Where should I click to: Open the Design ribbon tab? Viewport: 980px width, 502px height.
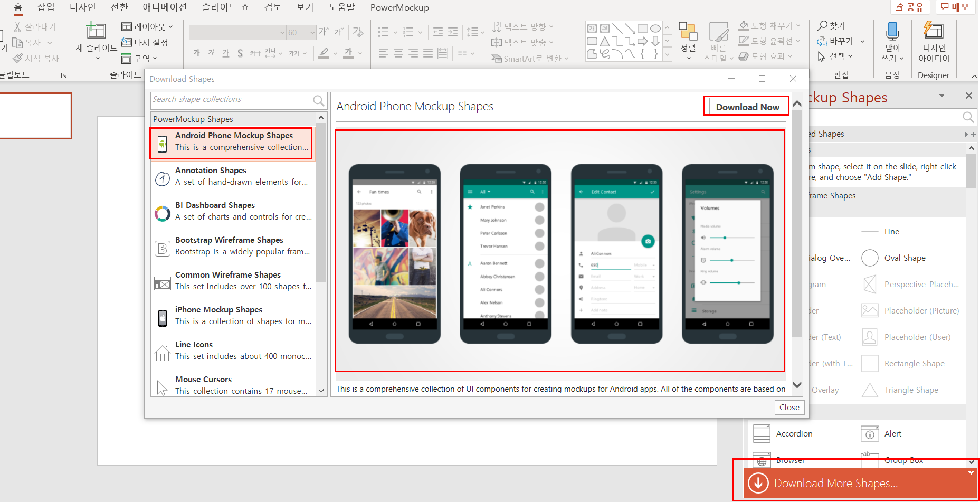(83, 7)
